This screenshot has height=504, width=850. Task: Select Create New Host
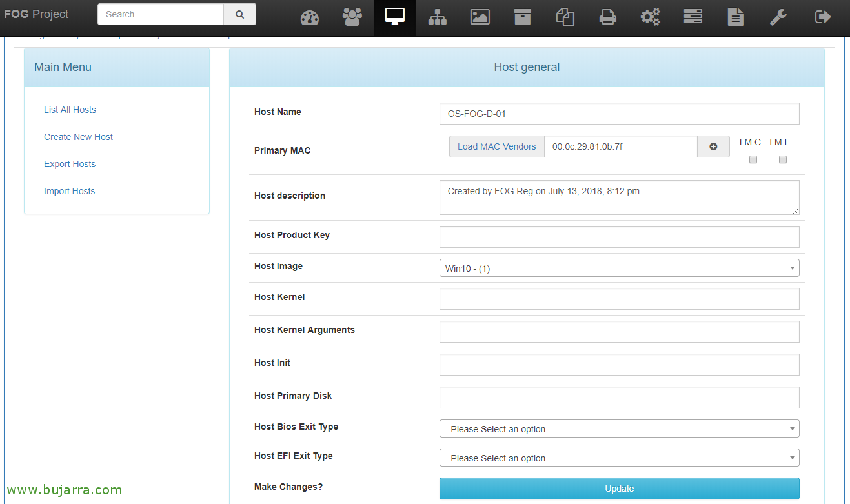point(78,137)
